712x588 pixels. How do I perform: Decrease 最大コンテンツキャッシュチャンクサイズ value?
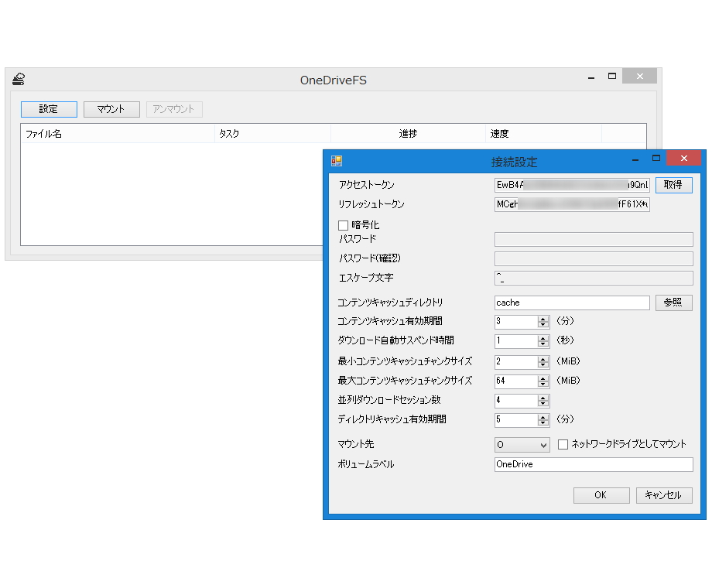[x=543, y=385]
